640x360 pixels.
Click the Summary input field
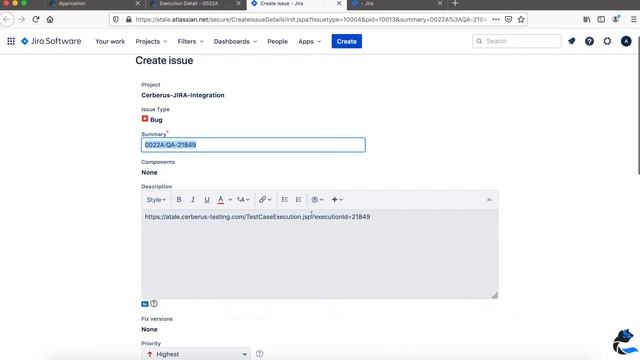point(253,145)
